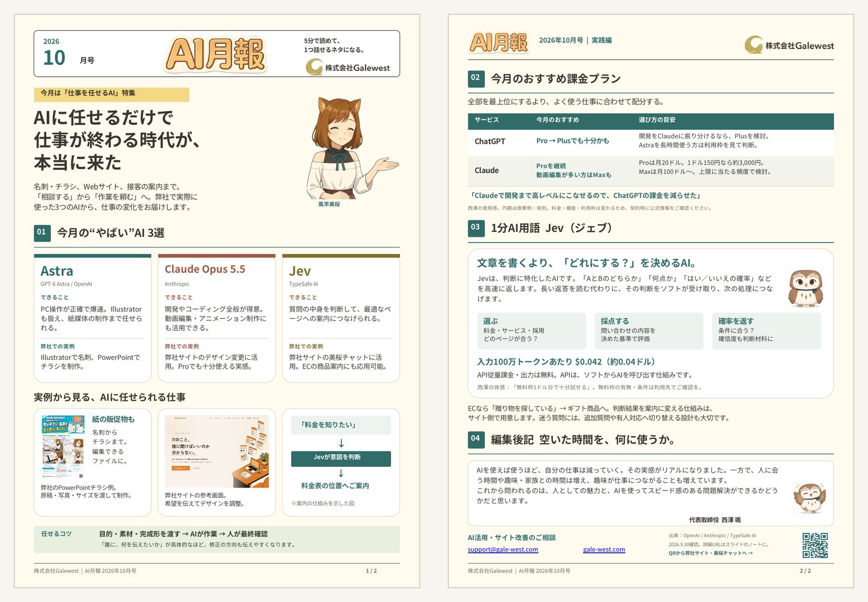The image size is (868, 602).
Task: Click the '料金表の位置へご案内' text
Action: click(335, 486)
